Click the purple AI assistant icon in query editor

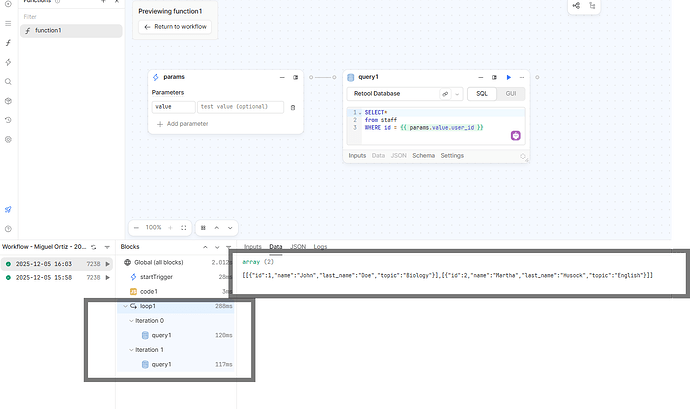[516, 135]
